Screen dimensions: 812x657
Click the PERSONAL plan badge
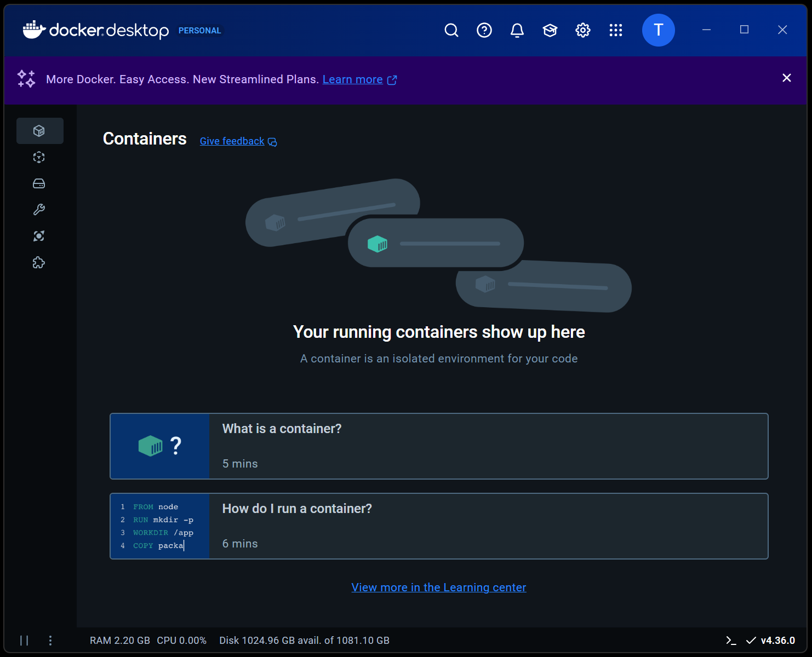pyautogui.click(x=200, y=31)
